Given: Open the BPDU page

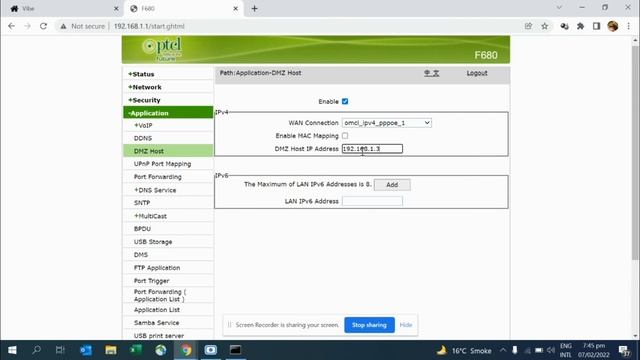Looking at the screenshot, I should point(142,229).
